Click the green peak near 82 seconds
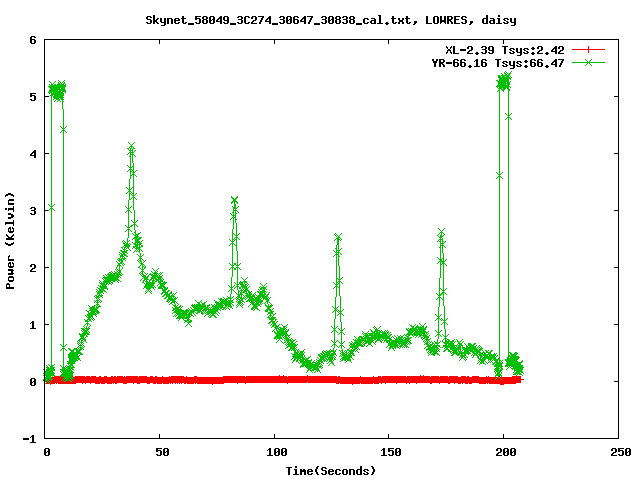Screen dimensions: 640x480 234,200
